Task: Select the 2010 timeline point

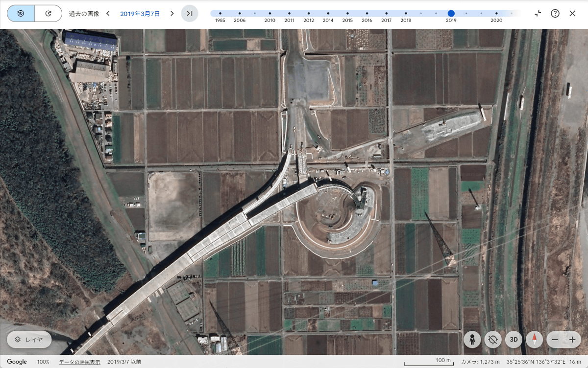Action: (x=269, y=13)
